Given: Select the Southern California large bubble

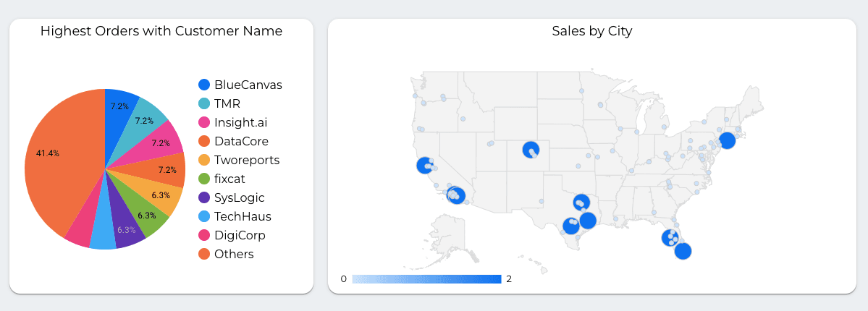Looking at the screenshot, I should (x=456, y=195).
